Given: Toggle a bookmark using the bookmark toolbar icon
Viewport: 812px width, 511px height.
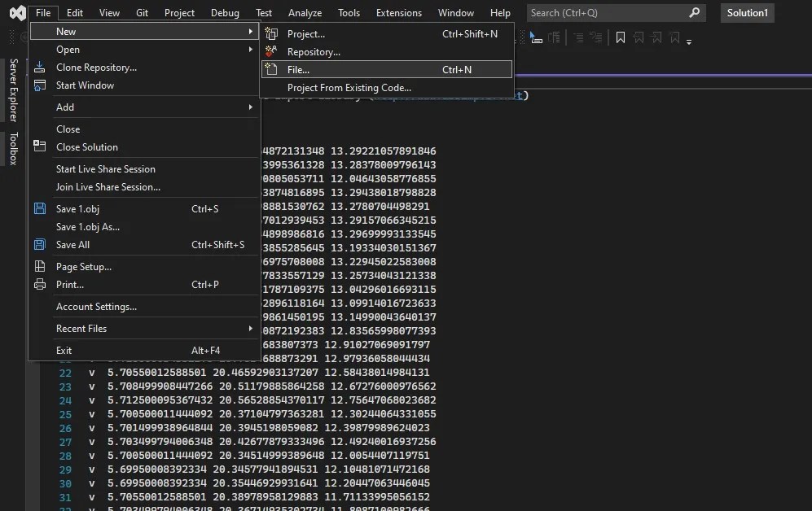Looking at the screenshot, I should click(x=621, y=37).
